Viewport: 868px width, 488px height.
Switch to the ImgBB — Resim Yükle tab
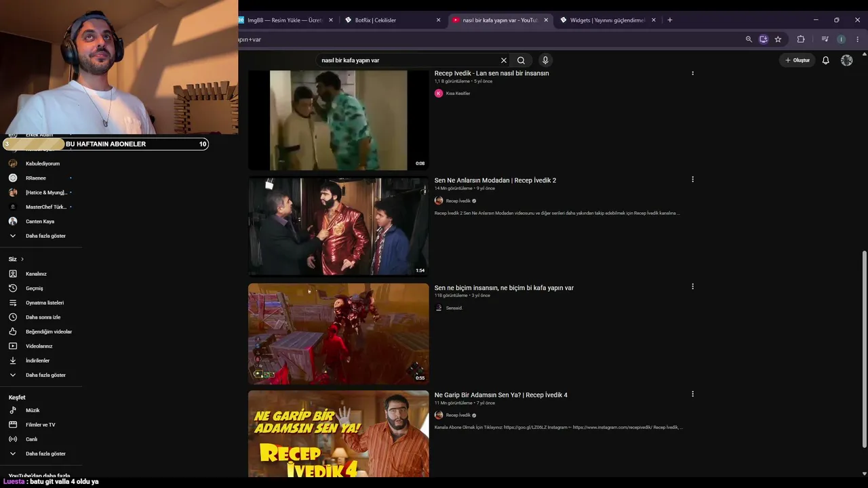[284, 20]
